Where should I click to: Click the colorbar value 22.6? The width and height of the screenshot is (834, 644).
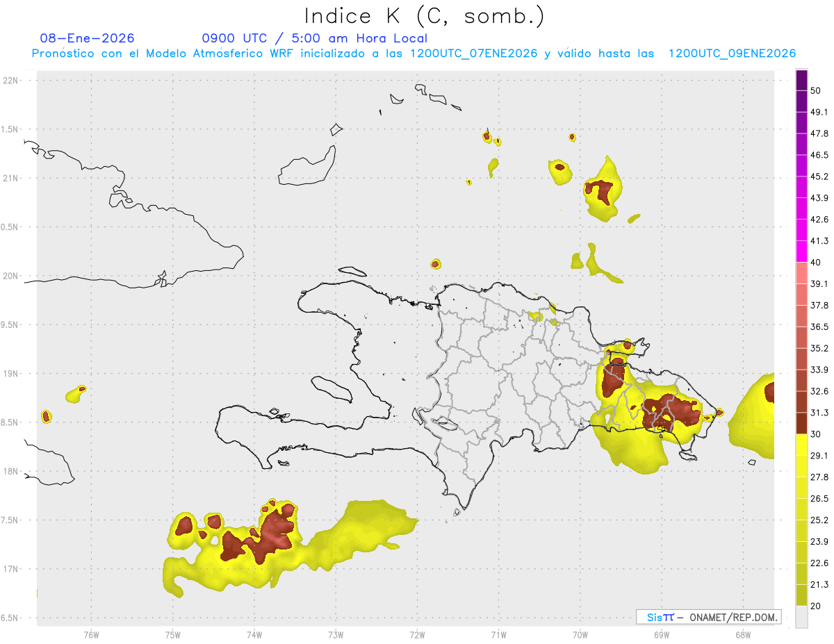(x=819, y=563)
